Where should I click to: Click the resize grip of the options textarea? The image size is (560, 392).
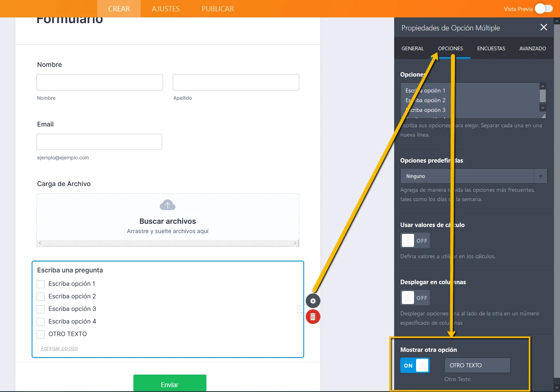coord(543,116)
